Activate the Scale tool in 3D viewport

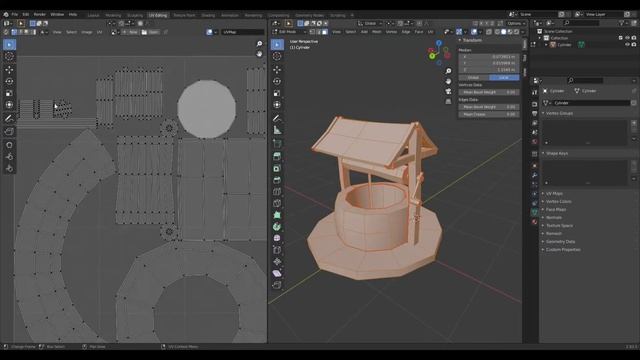(x=277, y=93)
